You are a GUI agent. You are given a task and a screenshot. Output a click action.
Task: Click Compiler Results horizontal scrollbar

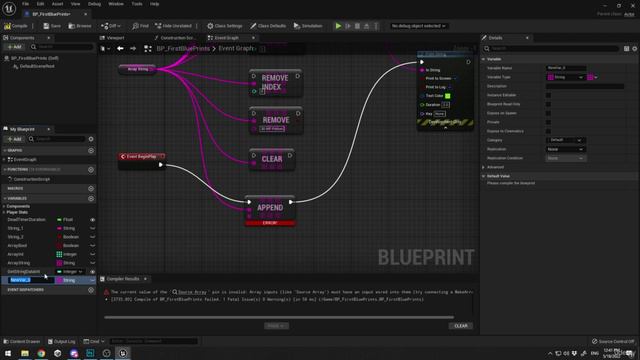click(279, 317)
